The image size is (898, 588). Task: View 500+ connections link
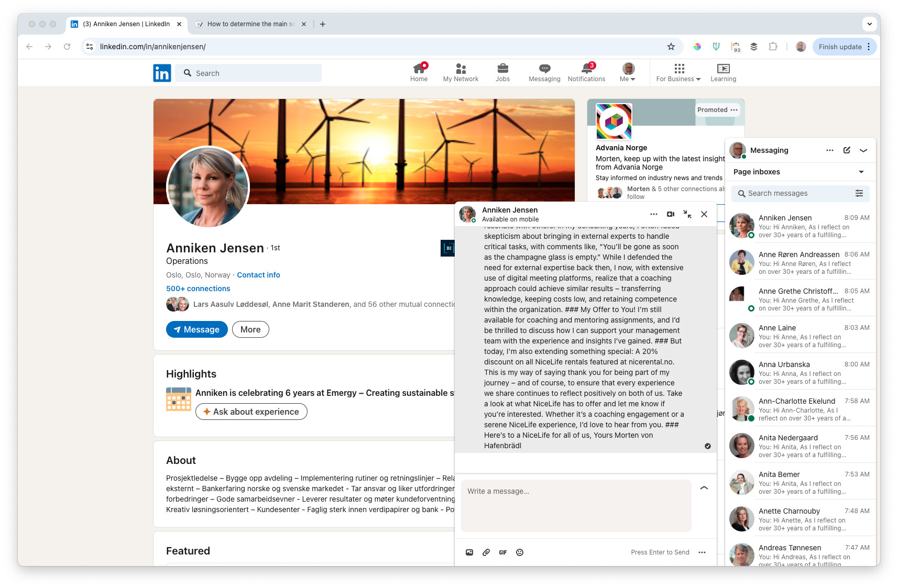pos(198,289)
